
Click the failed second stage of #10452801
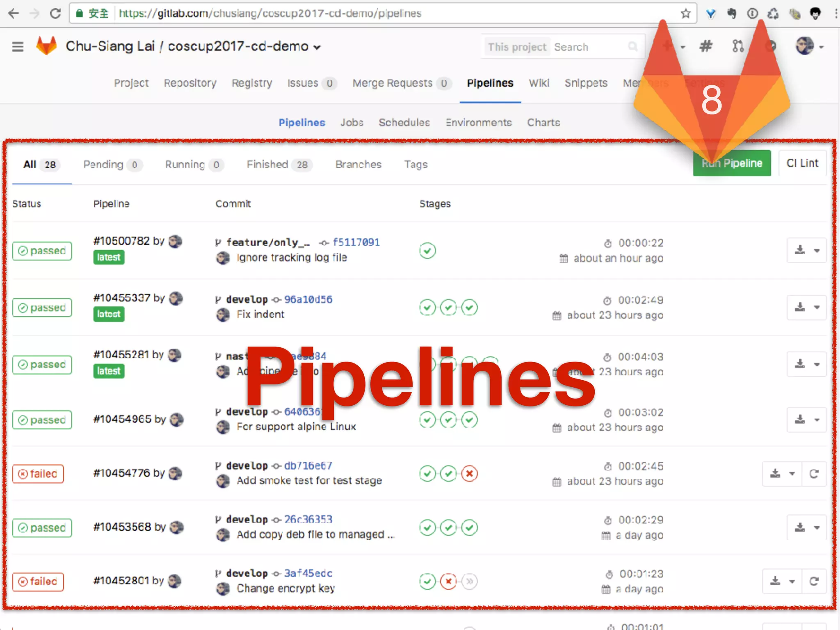[448, 581]
